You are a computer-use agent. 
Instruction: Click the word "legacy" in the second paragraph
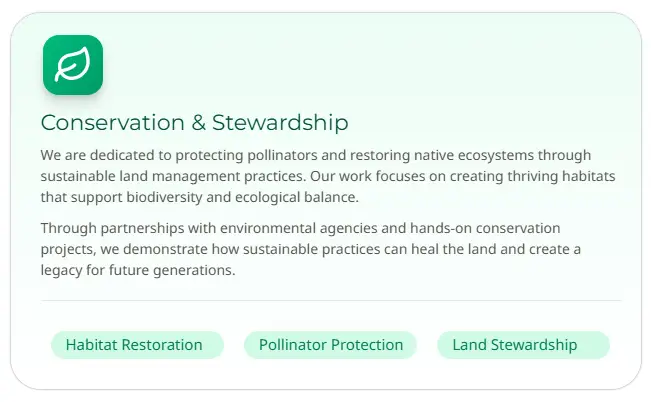pos(64,270)
